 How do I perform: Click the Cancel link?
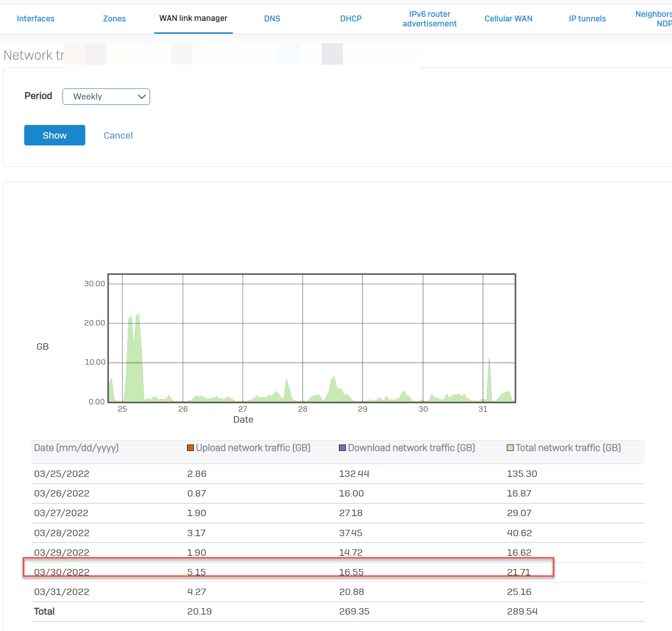pos(118,135)
